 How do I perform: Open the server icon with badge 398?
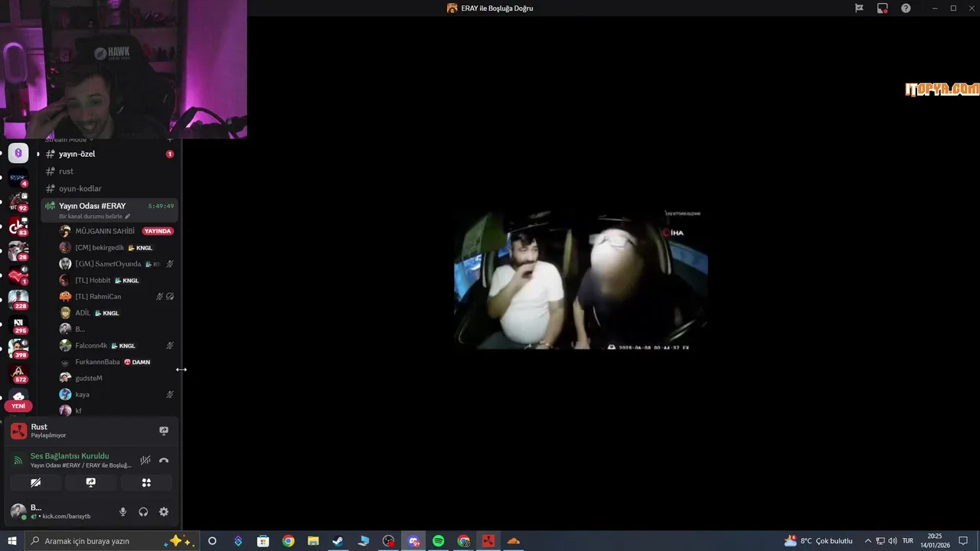click(x=18, y=349)
